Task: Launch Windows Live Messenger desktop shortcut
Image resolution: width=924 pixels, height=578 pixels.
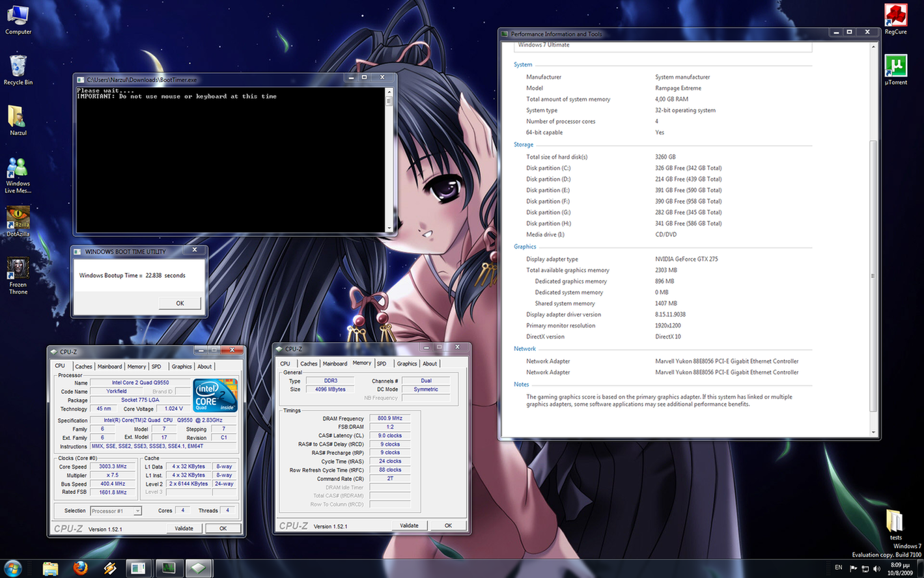Action: pos(18,174)
